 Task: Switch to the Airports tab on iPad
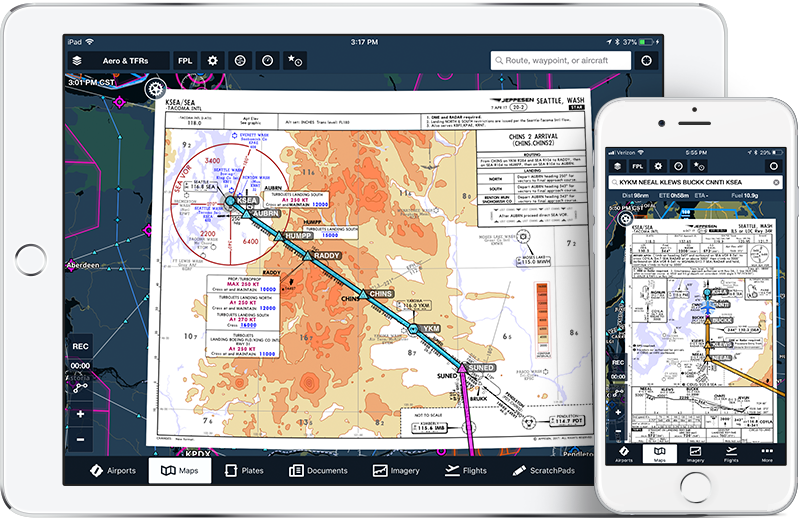pyautogui.click(x=112, y=470)
